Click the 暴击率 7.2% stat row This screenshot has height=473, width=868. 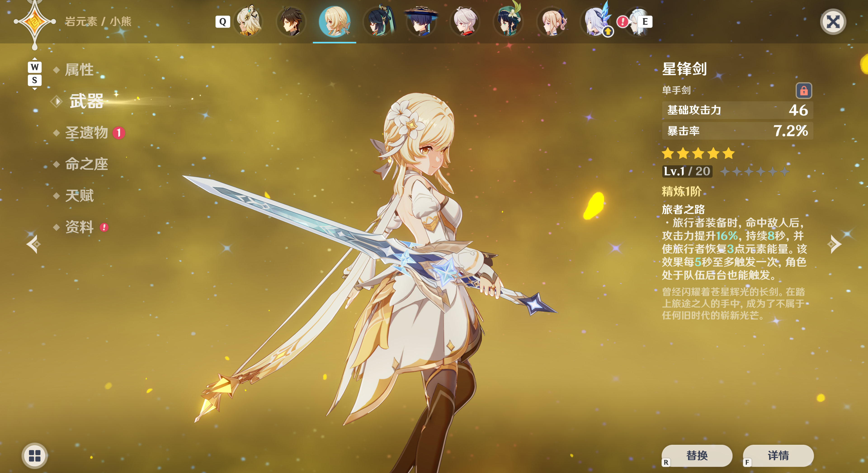738,131
